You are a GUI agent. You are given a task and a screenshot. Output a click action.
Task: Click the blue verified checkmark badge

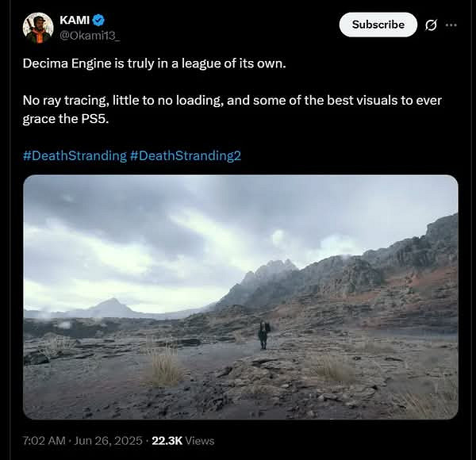tap(99, 20)
